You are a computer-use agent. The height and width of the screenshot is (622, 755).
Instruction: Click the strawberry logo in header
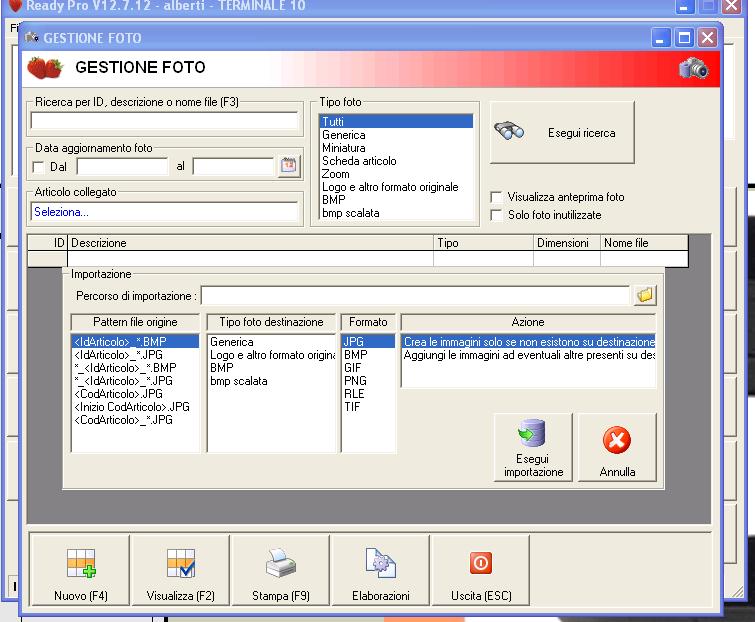45,67
